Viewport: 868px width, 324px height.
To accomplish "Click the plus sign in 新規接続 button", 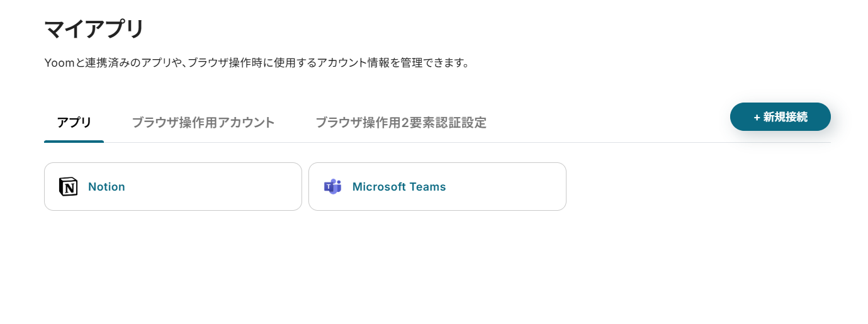I will pyautogui.click(x=757, y=117).
